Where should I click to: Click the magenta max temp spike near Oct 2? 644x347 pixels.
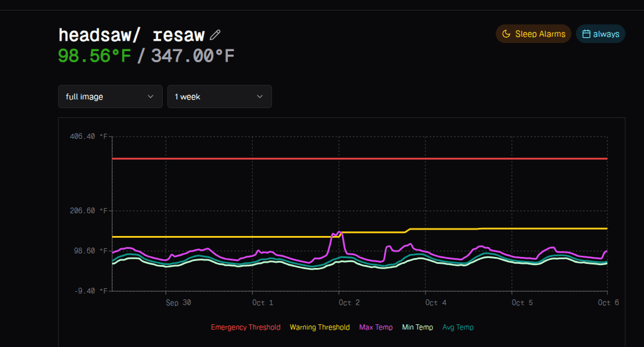pos(337,234)
